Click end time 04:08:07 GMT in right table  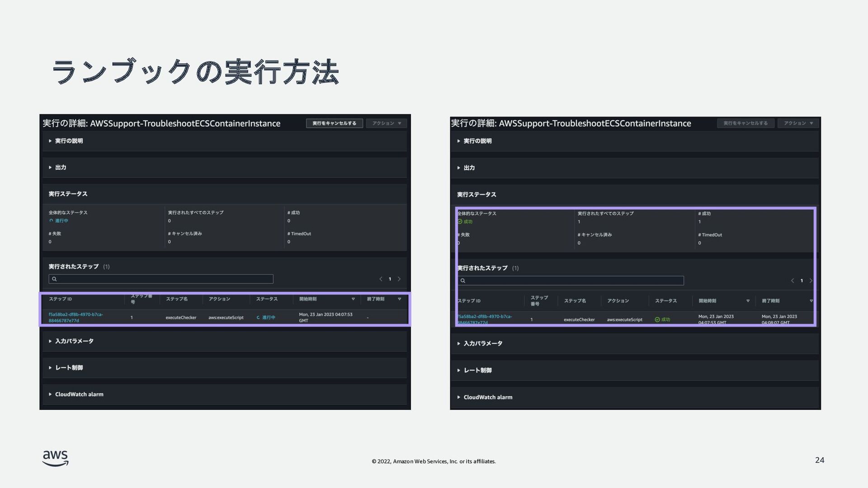click(779, 319)
